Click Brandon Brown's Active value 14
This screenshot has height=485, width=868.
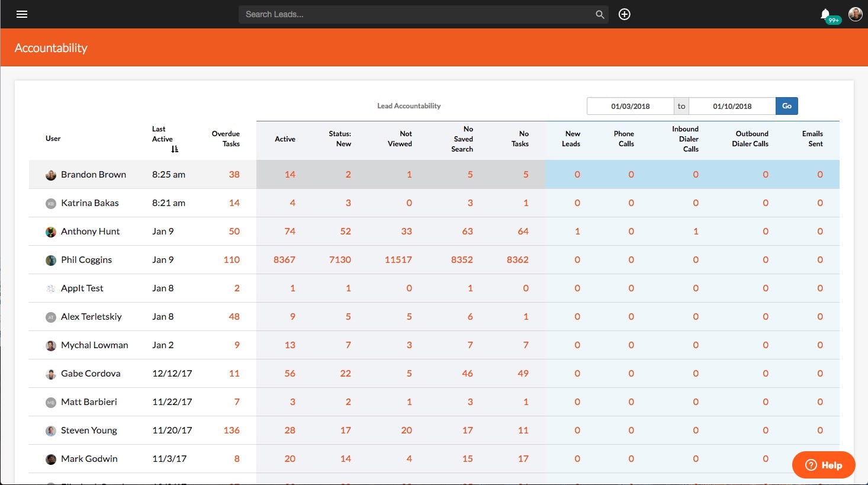pyautogui.click(x=290, y=175)
